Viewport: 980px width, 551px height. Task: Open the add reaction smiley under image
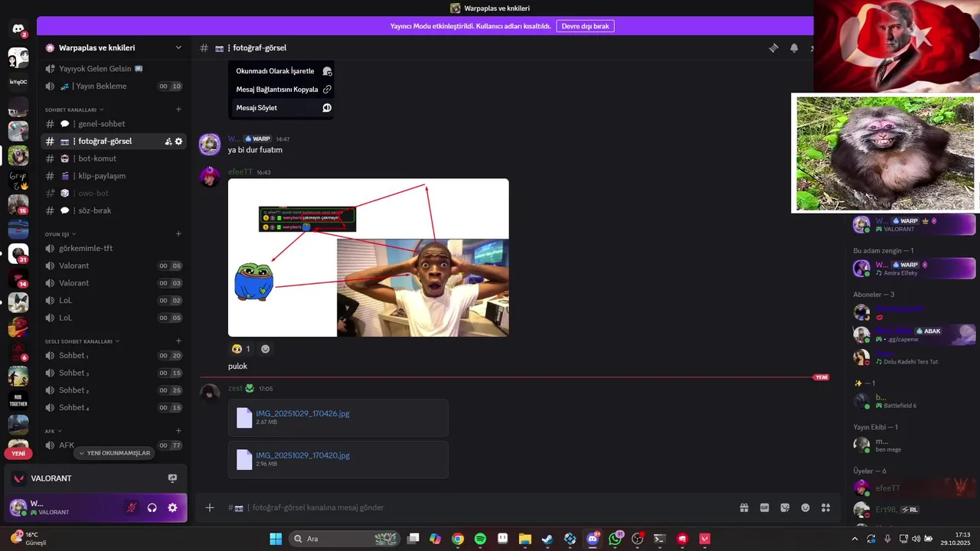point(265,349)
